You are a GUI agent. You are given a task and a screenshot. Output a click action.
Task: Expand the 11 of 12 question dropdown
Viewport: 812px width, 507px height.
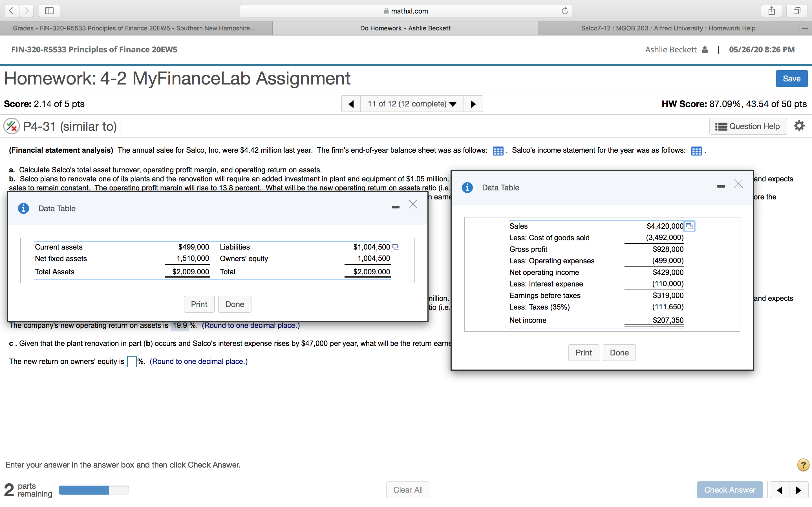(x=412, y=104)
